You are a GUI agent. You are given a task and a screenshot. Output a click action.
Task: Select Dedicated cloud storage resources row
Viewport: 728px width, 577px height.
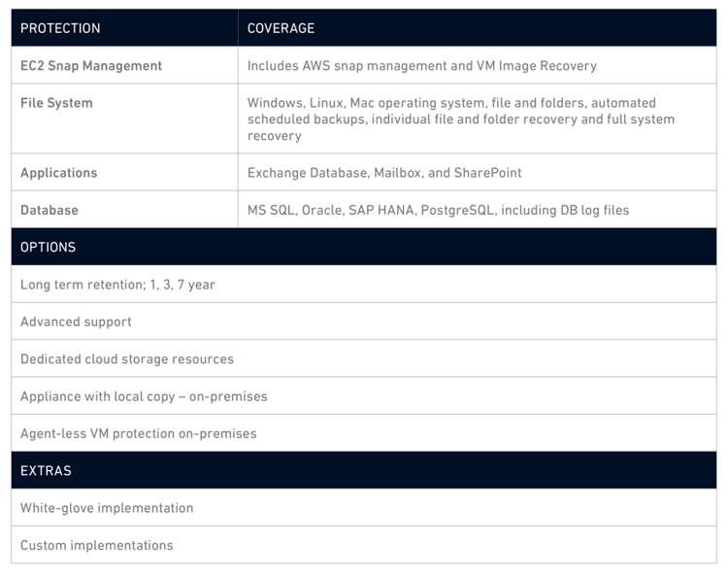(x=127, y=359)
